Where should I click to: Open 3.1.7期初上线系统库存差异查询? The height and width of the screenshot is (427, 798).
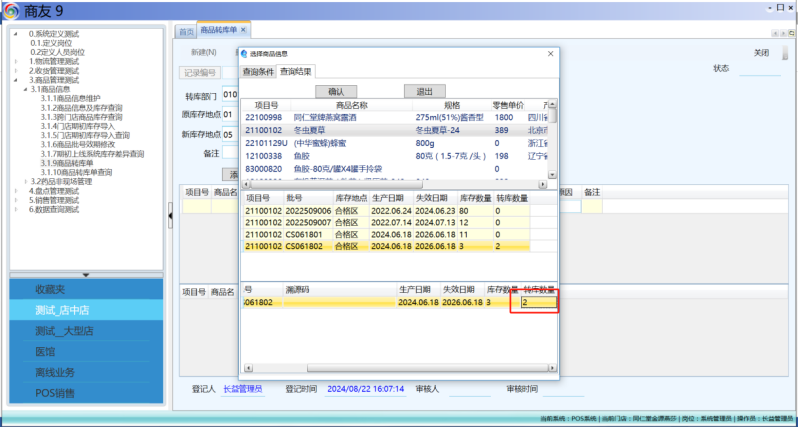click(x=92, y=154)
